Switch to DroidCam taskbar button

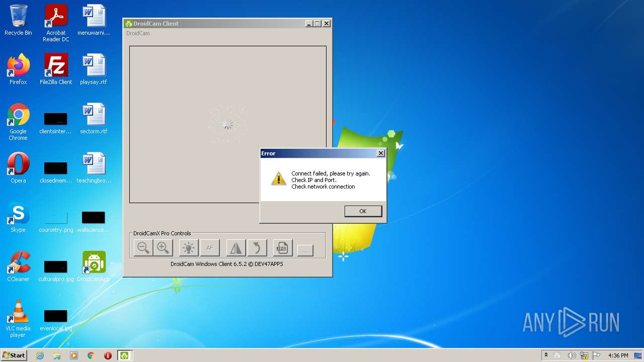coord(124,355)
